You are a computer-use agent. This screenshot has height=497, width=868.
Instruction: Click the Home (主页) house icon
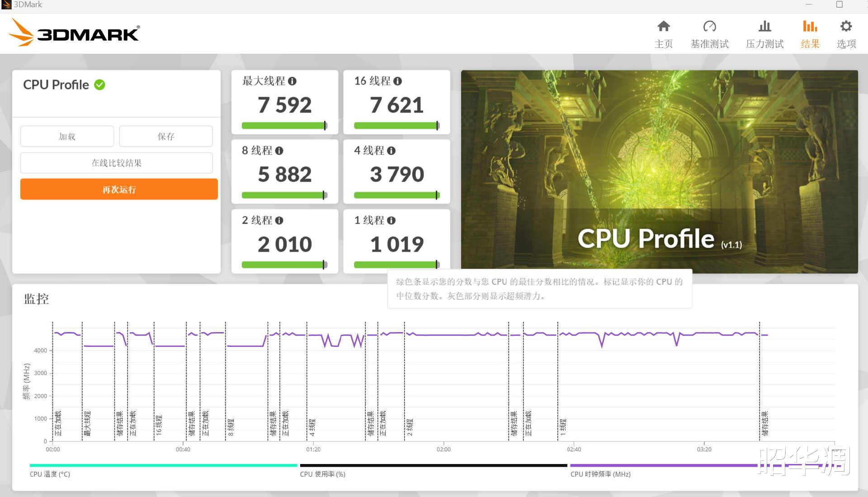tap(663, 26)
